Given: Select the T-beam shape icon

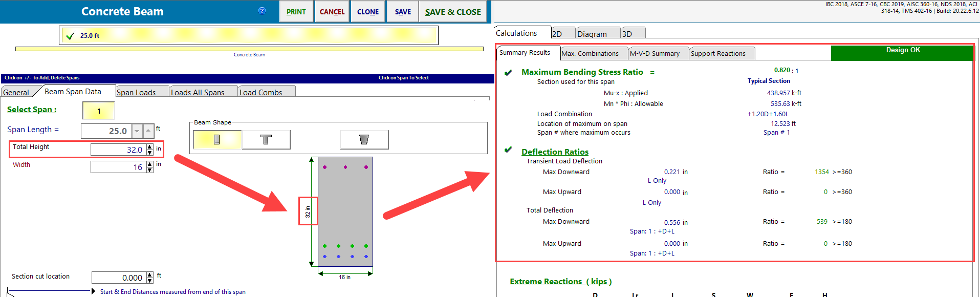Looking at the screenshot, I should tap(266, 140).
